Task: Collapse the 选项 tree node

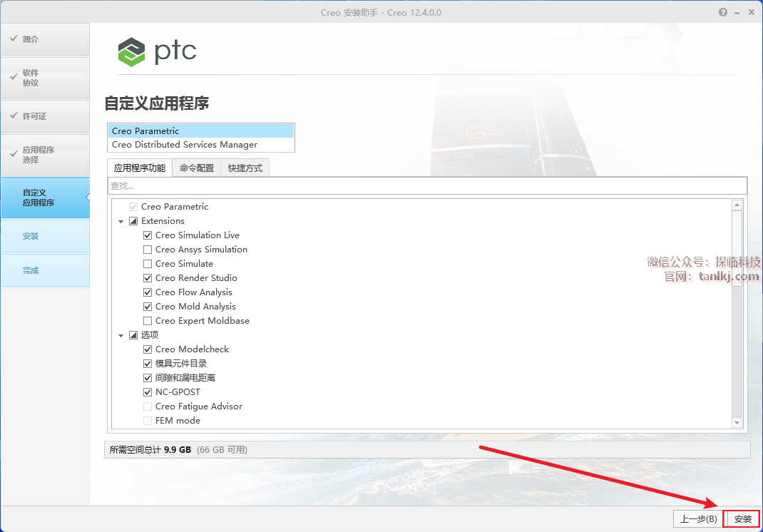Action: (121, 335)
